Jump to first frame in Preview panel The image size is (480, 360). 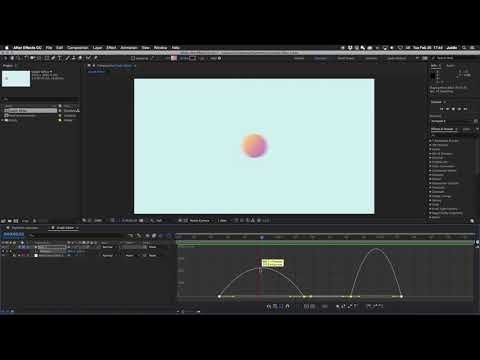(x=442, y=109)
